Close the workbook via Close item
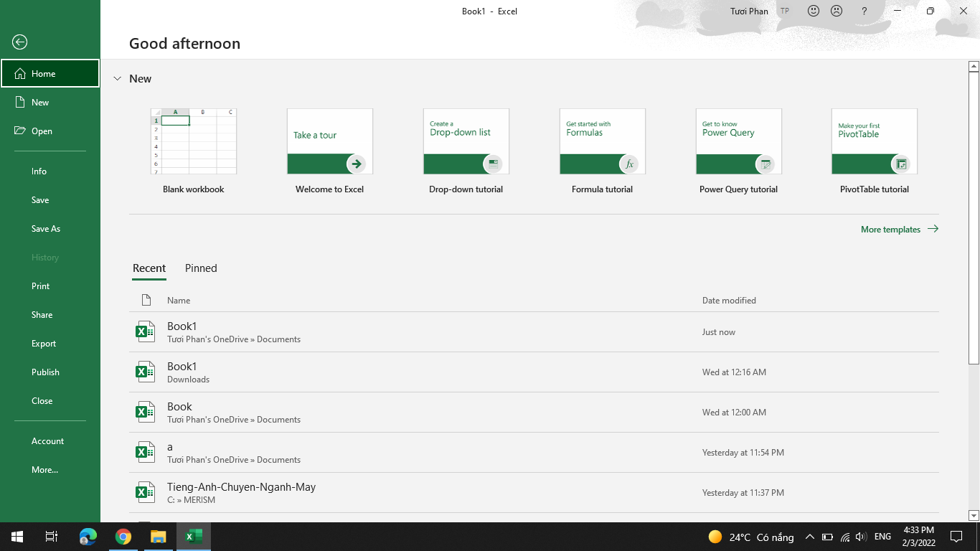Viewport: 980px width, 551px height. pyautogui.click(x=50, y=400)
